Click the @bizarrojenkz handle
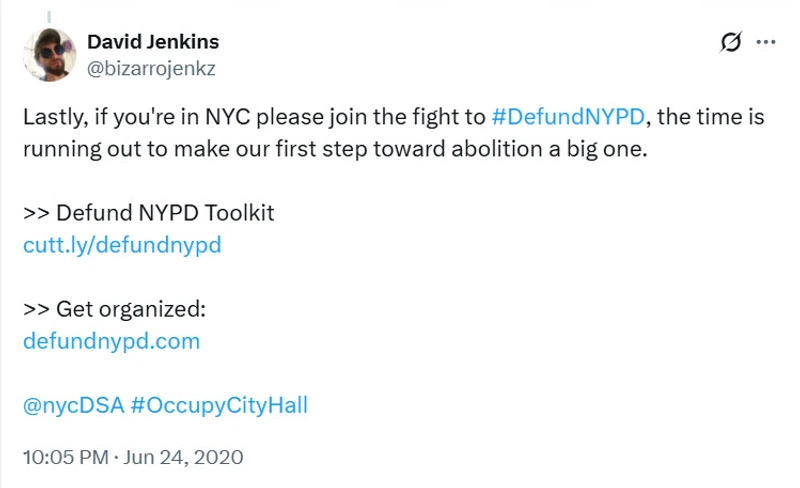 pyautogui.click(x=152, y=68)
